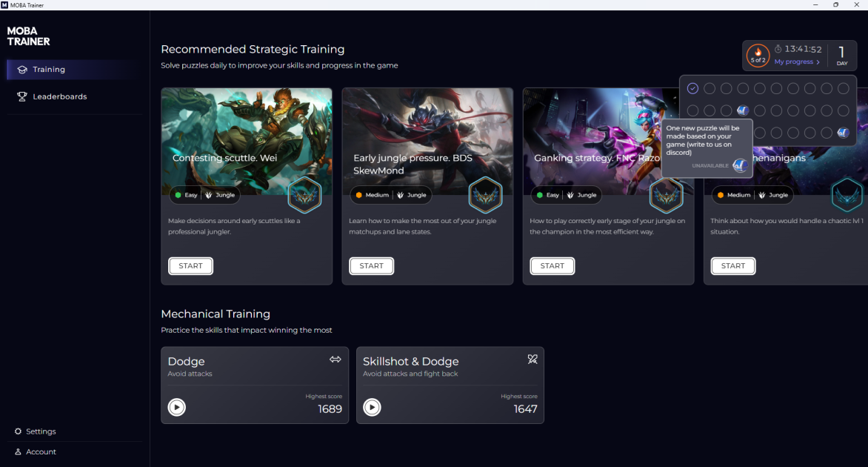Open the Settings gear icon
Screen dimensions: 868x467
pyautogui.click(x=19, y=431)
